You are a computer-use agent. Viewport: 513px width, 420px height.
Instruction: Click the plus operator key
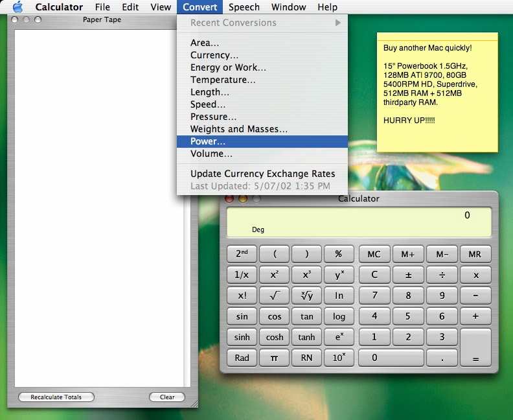click(475, 316)
